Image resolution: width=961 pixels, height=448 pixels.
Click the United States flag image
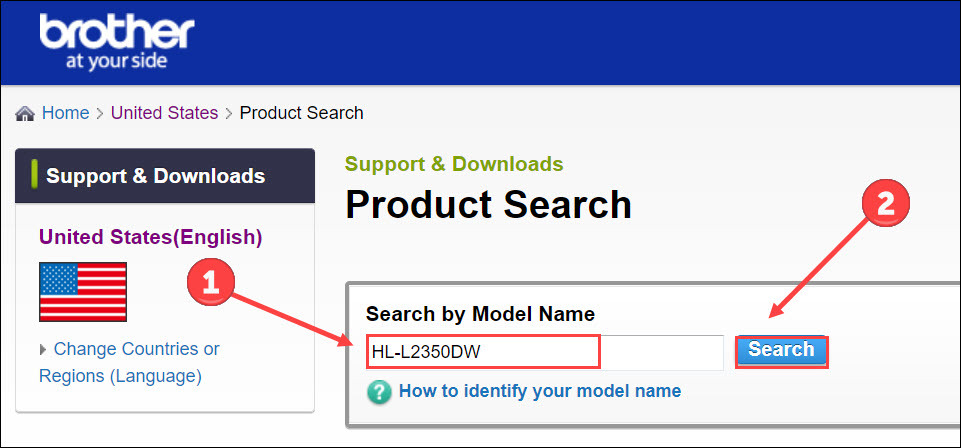(83, 292)
